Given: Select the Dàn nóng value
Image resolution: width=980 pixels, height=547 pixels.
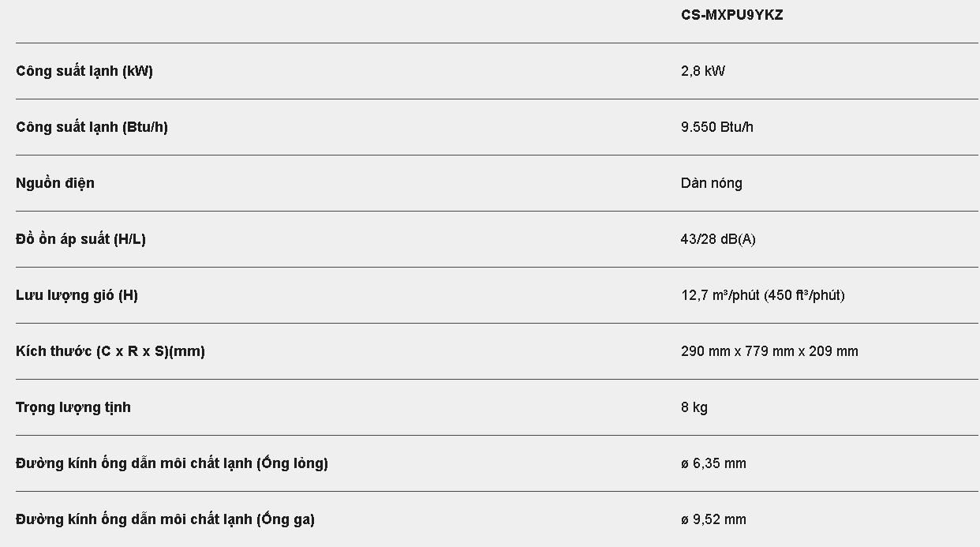Looking at the screenshot, I should click(711, 183).
